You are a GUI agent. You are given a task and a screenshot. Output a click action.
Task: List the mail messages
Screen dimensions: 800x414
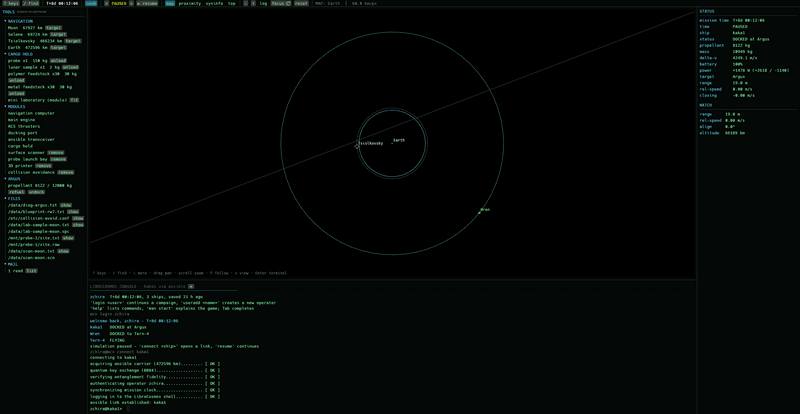(32, 271)
